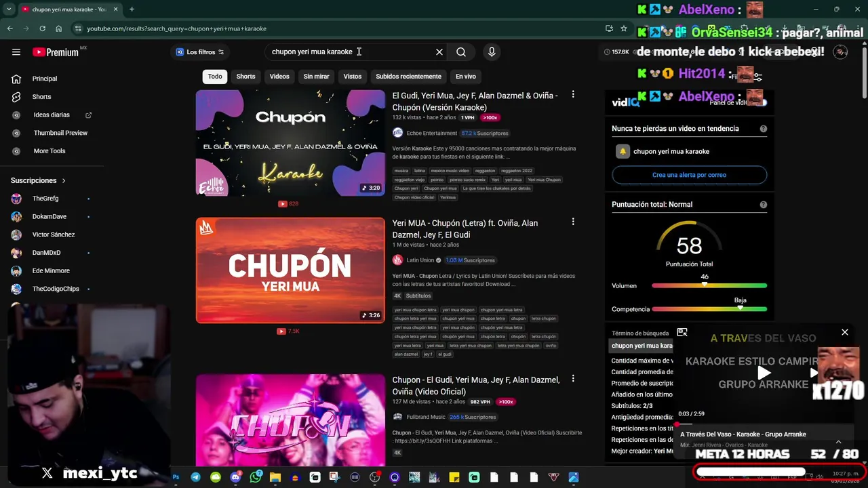Select the Vistos filter chip

353,77
